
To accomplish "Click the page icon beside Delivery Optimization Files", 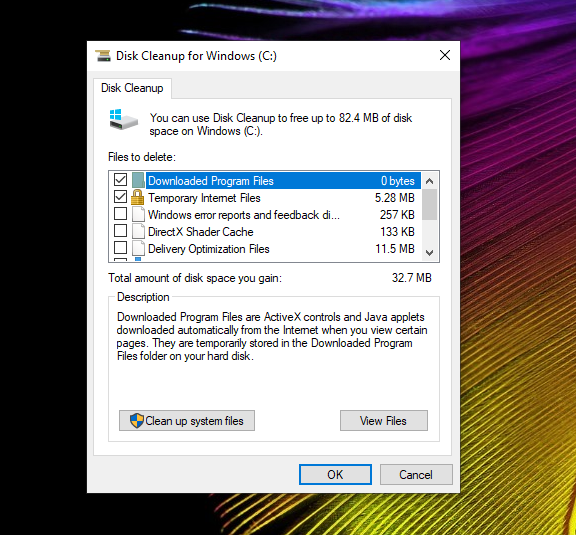I will [138, 248].
